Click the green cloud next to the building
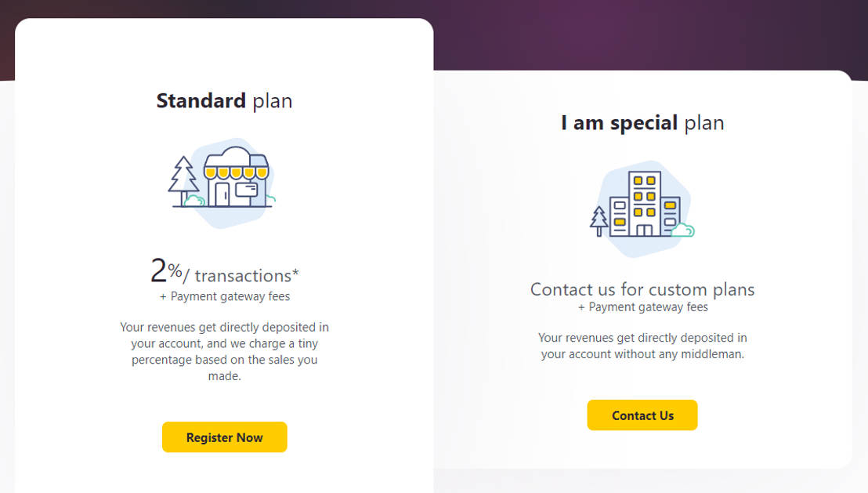 point(683,230)
